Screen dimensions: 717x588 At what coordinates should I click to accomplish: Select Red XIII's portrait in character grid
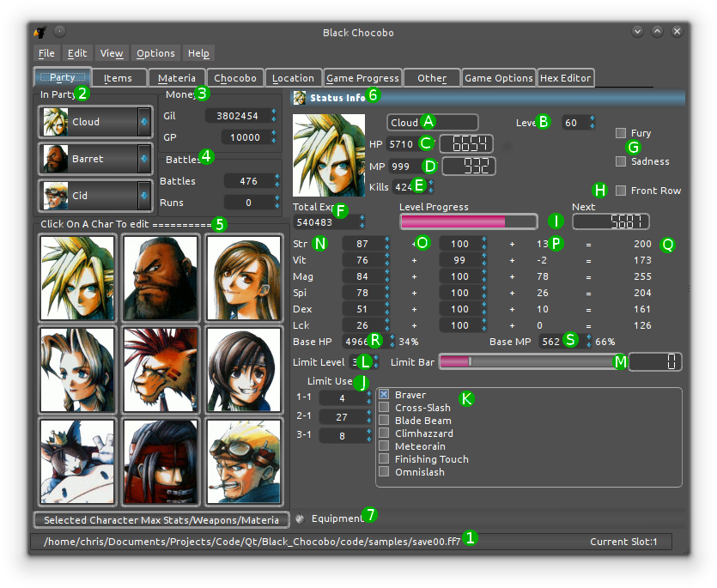[161, 370]
